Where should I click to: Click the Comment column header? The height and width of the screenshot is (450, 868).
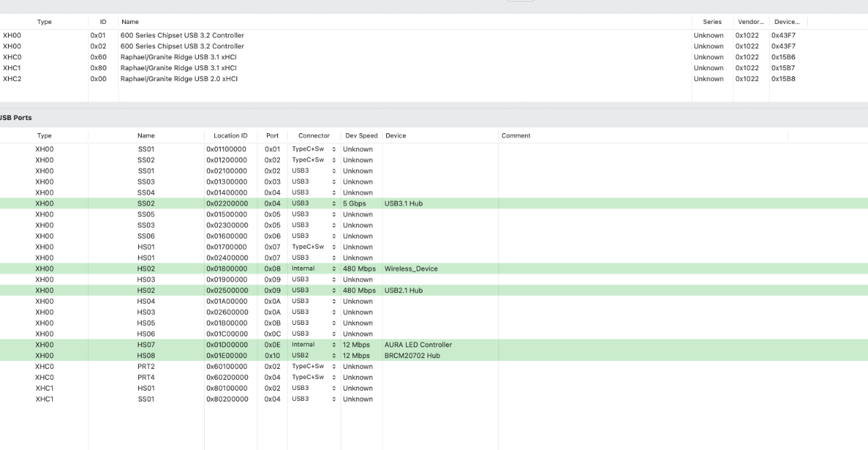(516, 135)
